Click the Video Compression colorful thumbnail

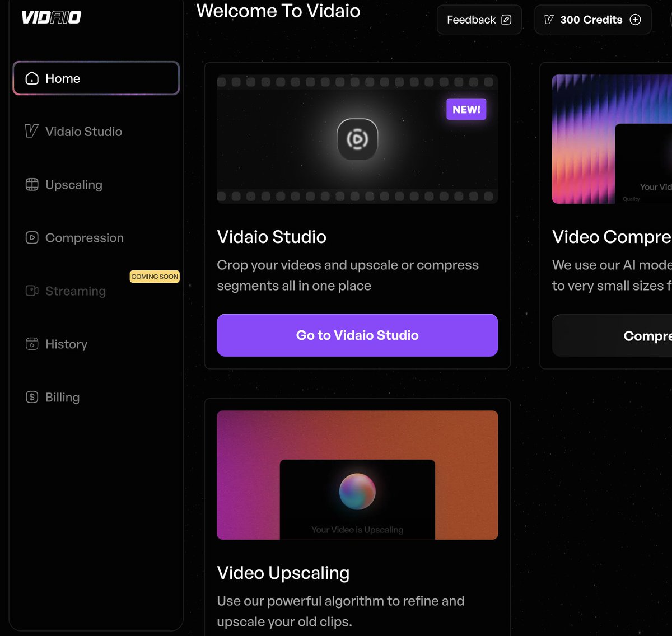612,139
